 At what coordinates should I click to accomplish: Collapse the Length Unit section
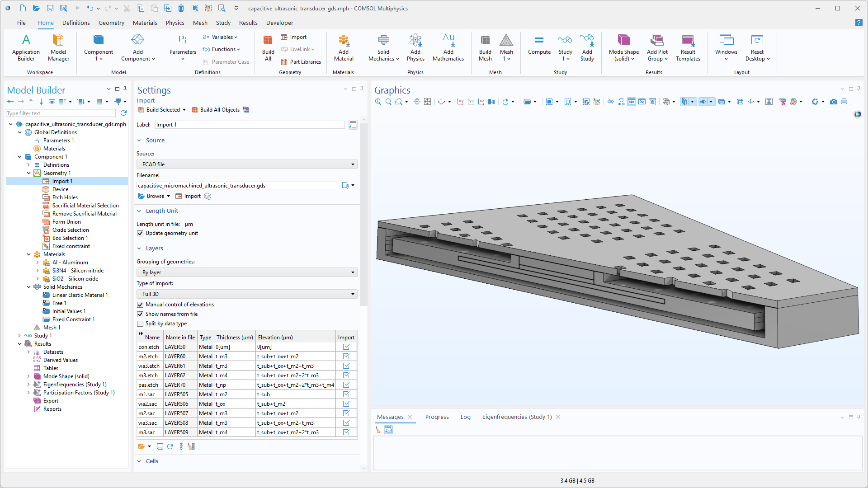point(139,211)
